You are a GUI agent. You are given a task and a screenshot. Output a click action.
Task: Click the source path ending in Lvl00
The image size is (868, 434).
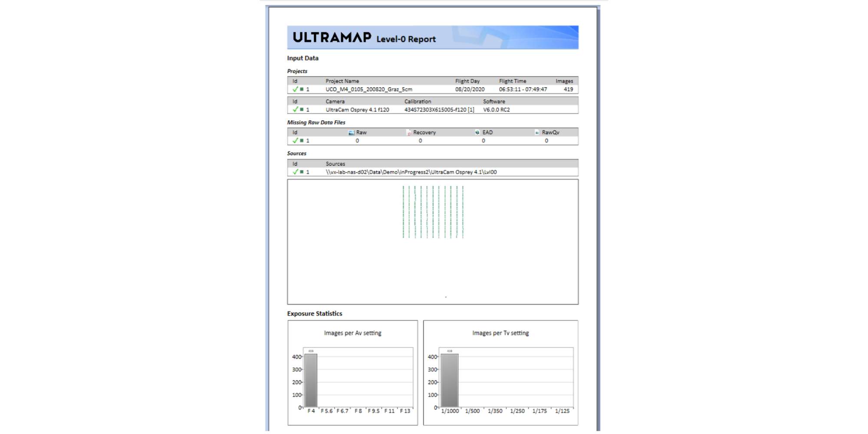[411, 172]
